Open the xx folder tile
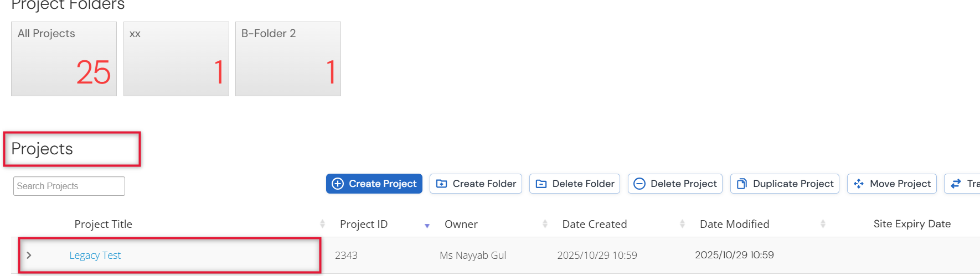Screen dimensions: 980x276 (x=176, y=59)
